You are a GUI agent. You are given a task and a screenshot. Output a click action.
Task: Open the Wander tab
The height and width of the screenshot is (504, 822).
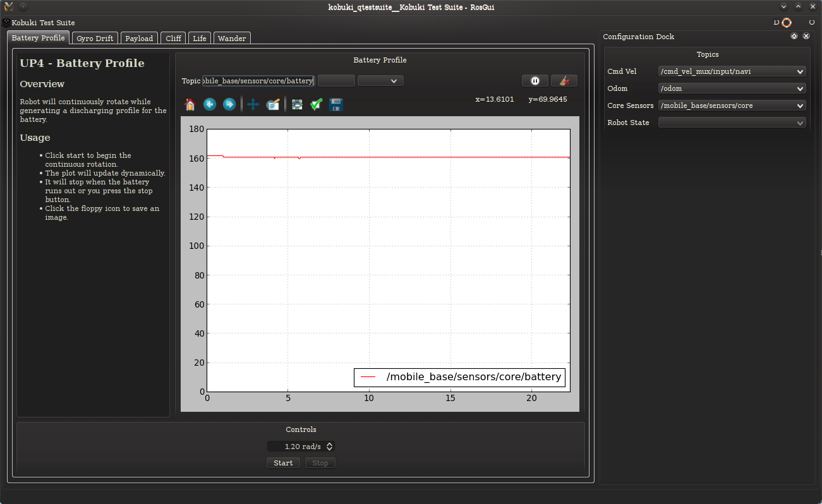coord(232,39)
